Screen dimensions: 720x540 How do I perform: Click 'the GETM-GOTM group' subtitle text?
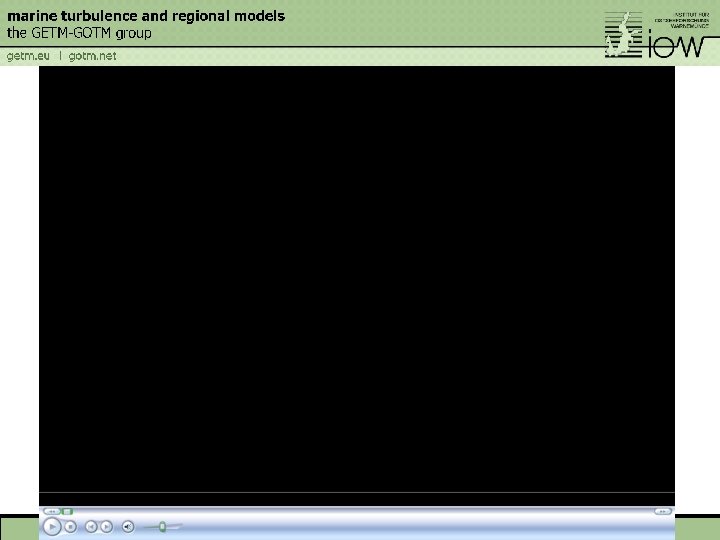[79, 33]
